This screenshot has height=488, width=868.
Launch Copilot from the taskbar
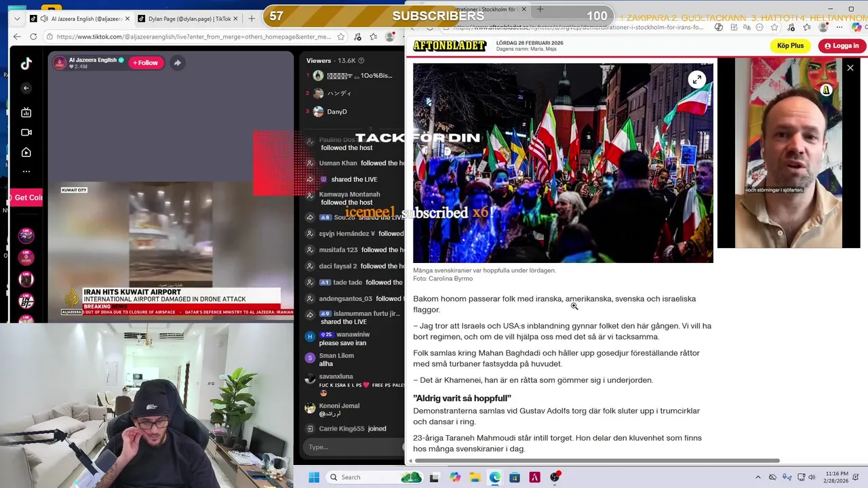(455, 477)
